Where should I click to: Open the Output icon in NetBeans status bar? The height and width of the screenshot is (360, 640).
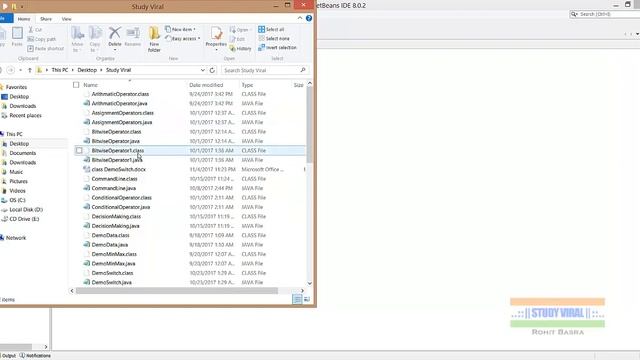[x=8, y=356]
